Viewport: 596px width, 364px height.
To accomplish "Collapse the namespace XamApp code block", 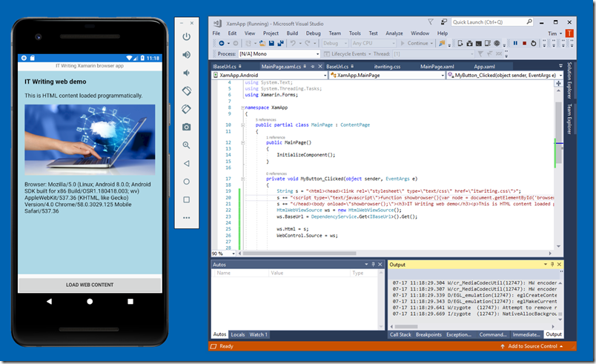I will click(x=242, y=107).
